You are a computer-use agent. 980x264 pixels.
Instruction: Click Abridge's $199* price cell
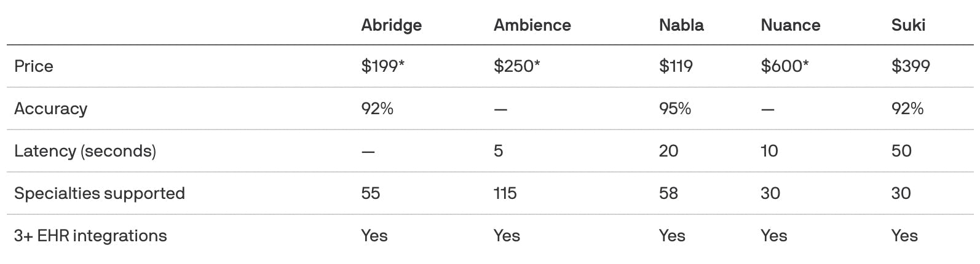[382, 66]
